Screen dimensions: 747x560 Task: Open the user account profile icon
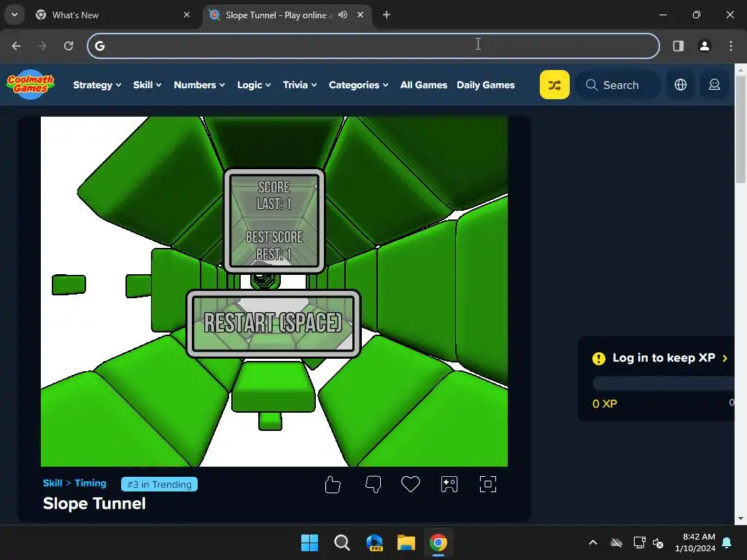coord(714,85)
